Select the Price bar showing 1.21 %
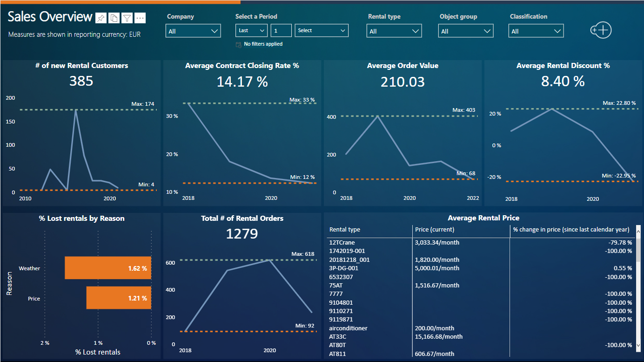Screen dimensions: 644x362 (x=119, y=298)
